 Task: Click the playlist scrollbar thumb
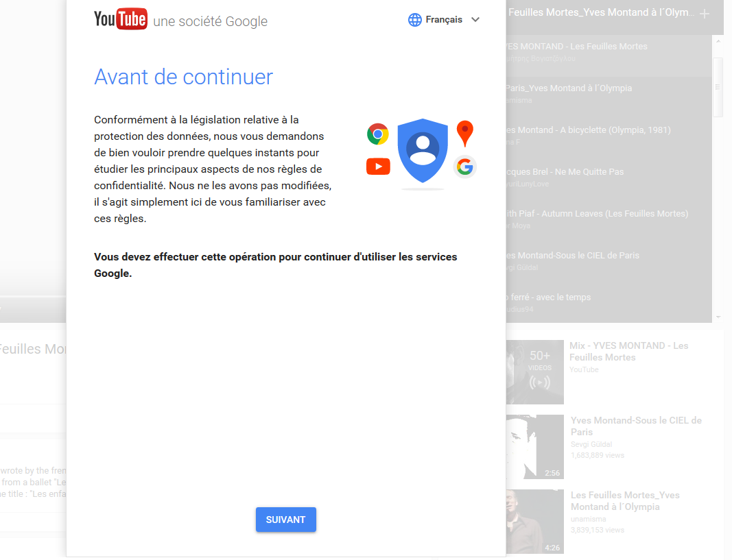[718, 86]
